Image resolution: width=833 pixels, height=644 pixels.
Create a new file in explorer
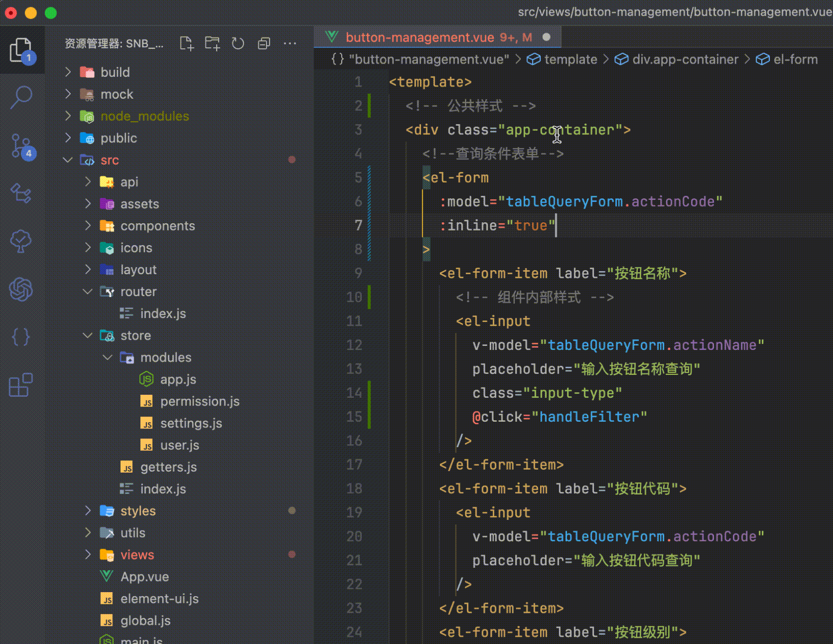tap(187, 44)
